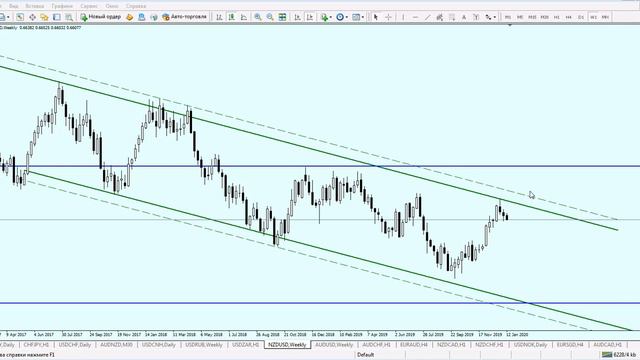Screen dimensions: 640x360
Task: Switch to the USDRUB,Weekly chart tab
Action: point(204,345)
